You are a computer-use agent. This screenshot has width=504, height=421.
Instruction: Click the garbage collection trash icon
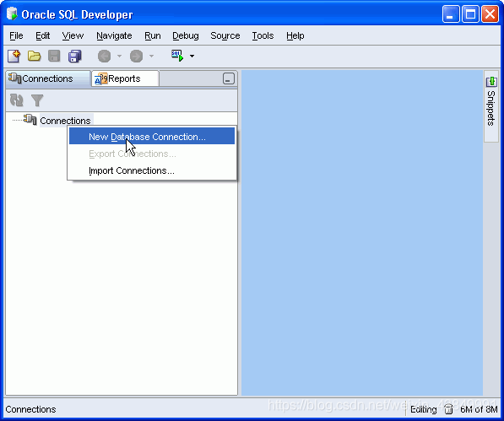click(x=448, y=409)
